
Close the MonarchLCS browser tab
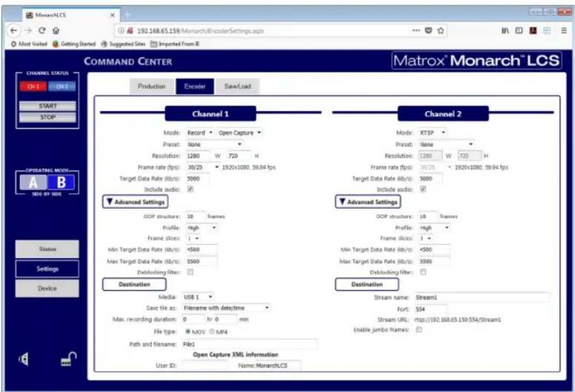tap(112, 15)
